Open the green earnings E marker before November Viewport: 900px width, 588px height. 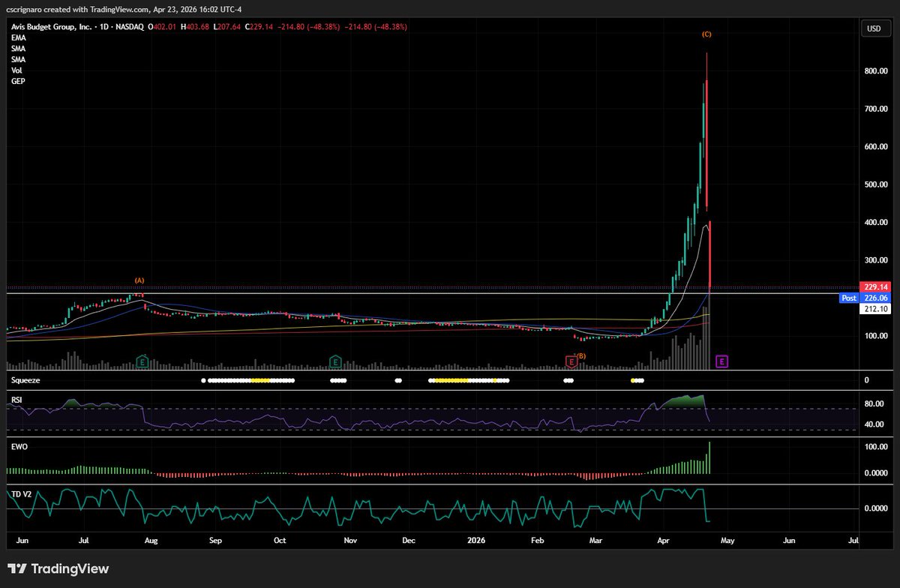[336, 361]
